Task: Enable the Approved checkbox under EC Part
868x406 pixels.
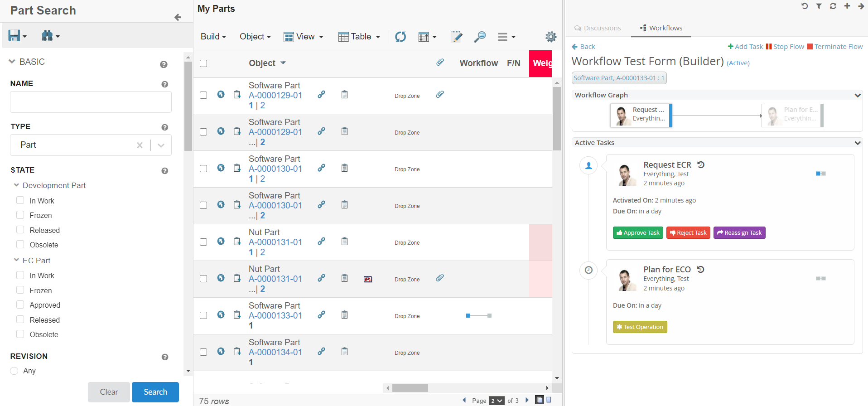Action: [20, 305]
